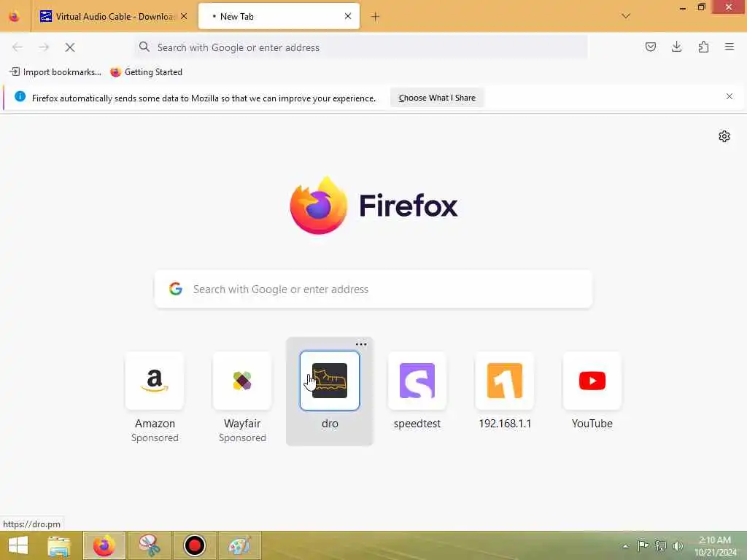Viewport: 747px width, 560px height.
Task: Show hidden system tray icons
Action: (x=625, y=546)
